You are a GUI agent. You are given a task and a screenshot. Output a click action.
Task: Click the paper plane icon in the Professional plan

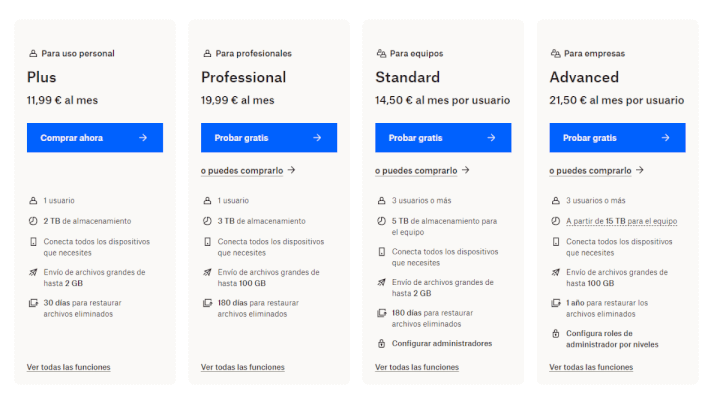[x=207, y=272]
